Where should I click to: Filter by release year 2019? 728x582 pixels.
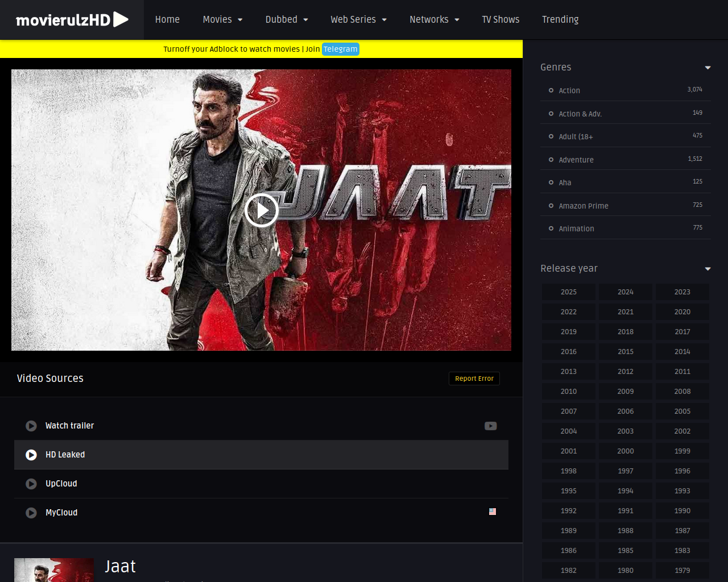point(569,332)
